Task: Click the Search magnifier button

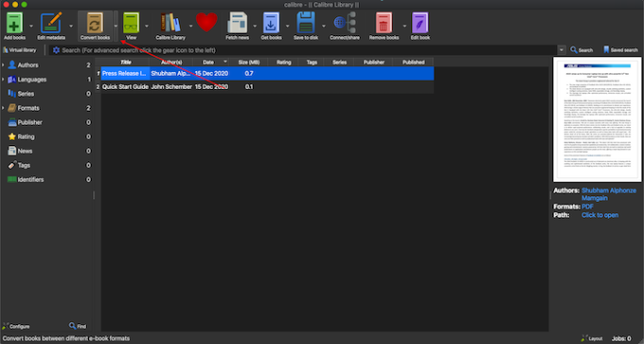Action: (x=581, y=50)
